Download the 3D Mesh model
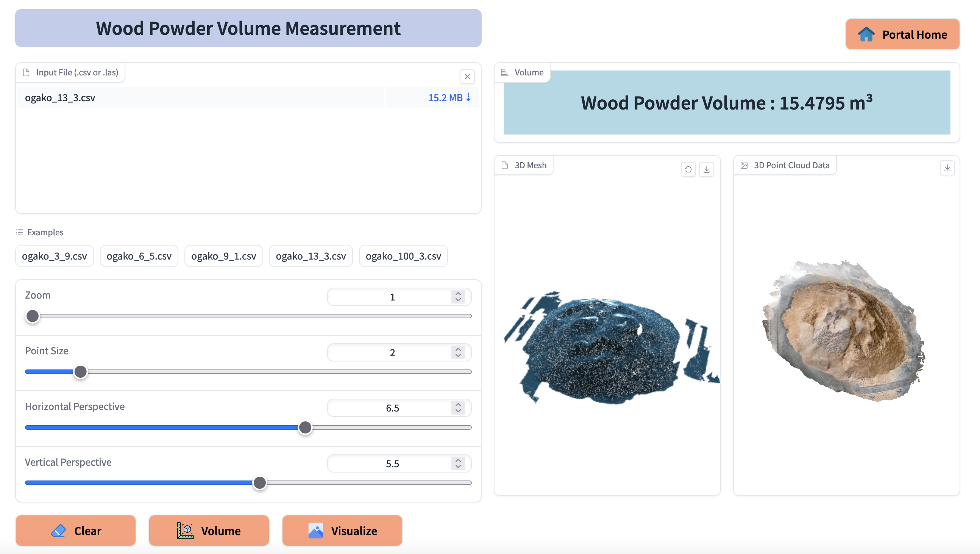Image resolution: width=980 pixels, height=554 pixels. coord(706,169)
